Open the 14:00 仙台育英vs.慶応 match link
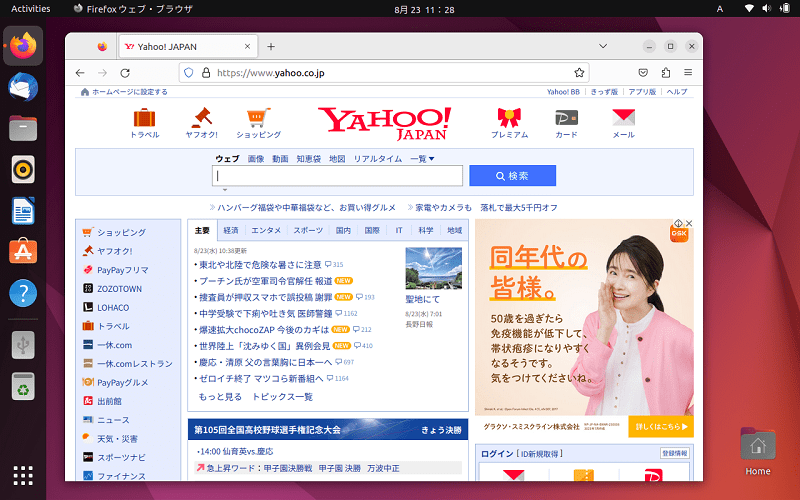800x500 pixels. pos(237,452)
